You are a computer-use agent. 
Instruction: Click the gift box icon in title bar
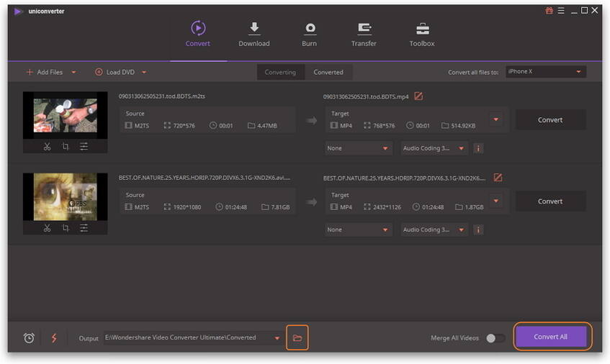[x=550, y=11]
